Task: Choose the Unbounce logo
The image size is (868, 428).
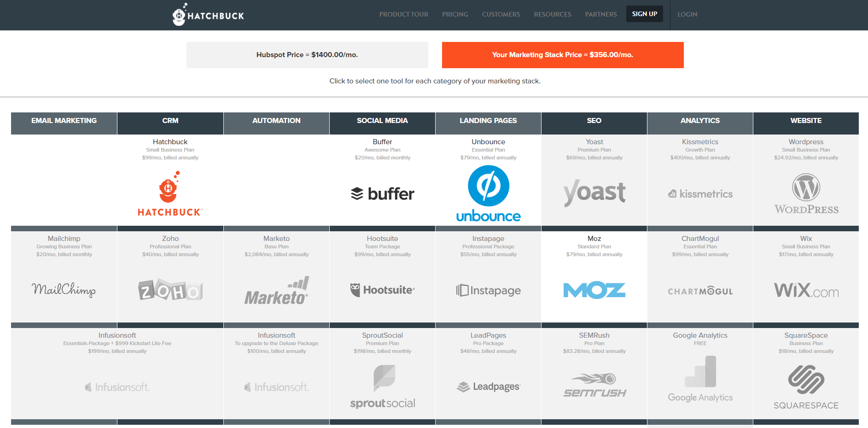Action: (488, 194)
